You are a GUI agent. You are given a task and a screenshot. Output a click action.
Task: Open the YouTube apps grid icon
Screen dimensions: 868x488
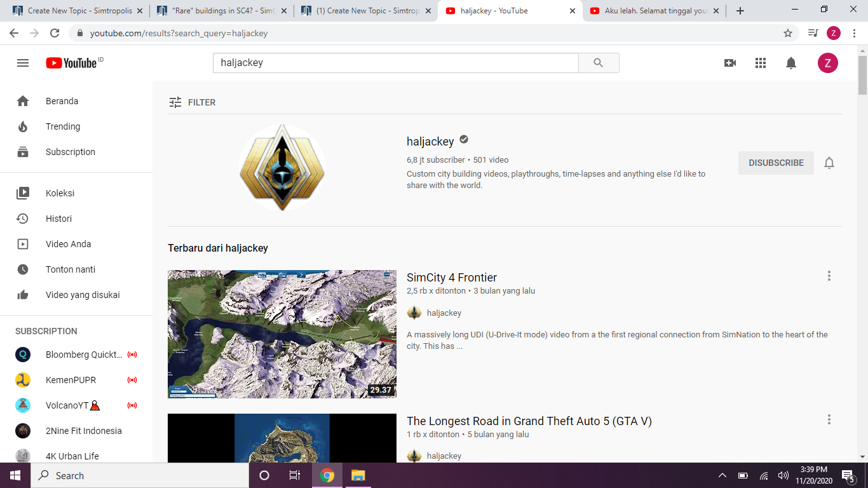761,63
